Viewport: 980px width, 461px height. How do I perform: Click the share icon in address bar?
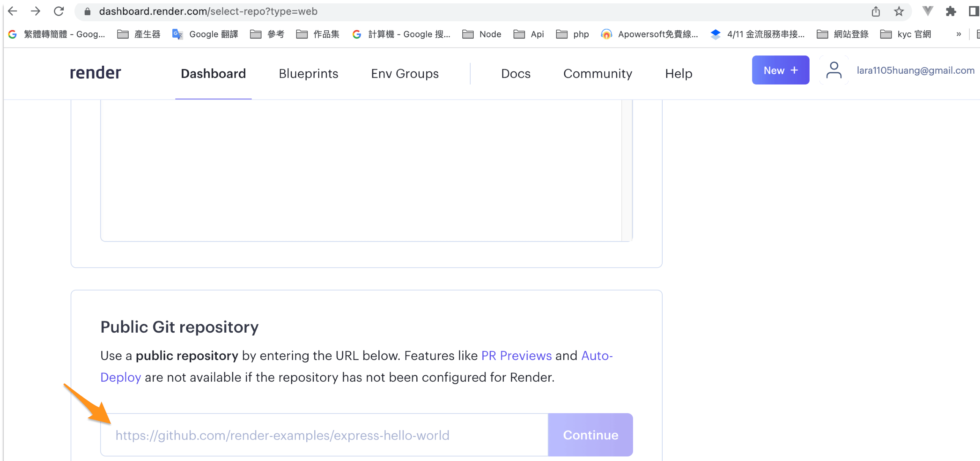876,11
